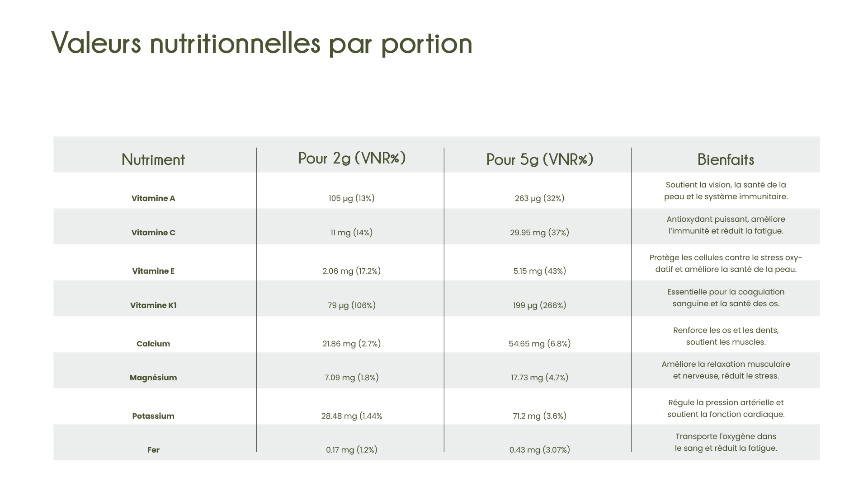Click the 'Pour 5g (VNR%)' column header
Screen dimensions: 868x500
539,159
